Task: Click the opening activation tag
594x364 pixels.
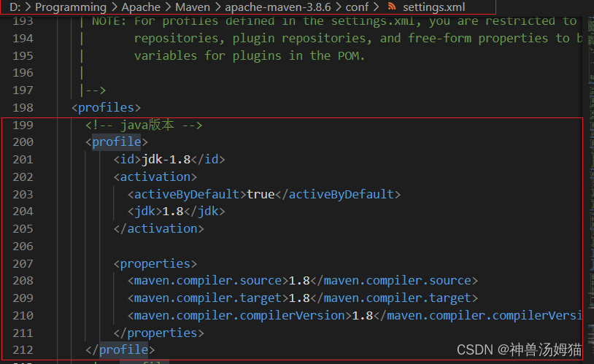Action: point(155,177)
